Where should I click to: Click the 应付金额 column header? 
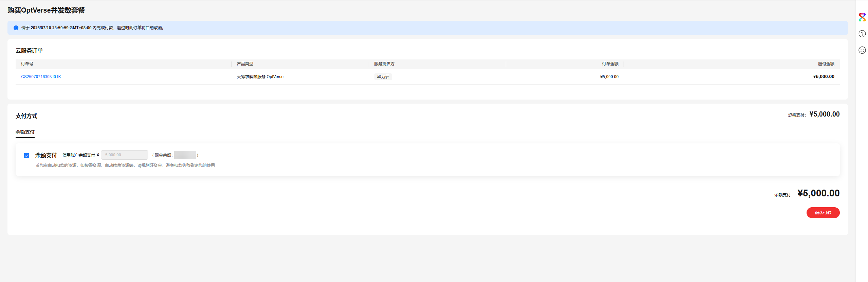point(826,64)
